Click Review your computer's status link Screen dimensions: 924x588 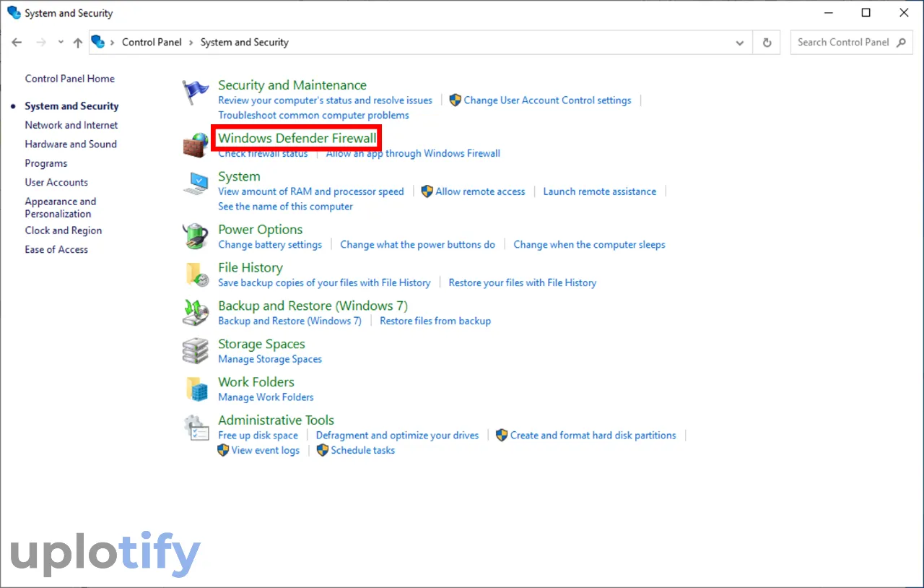(325, 100)
